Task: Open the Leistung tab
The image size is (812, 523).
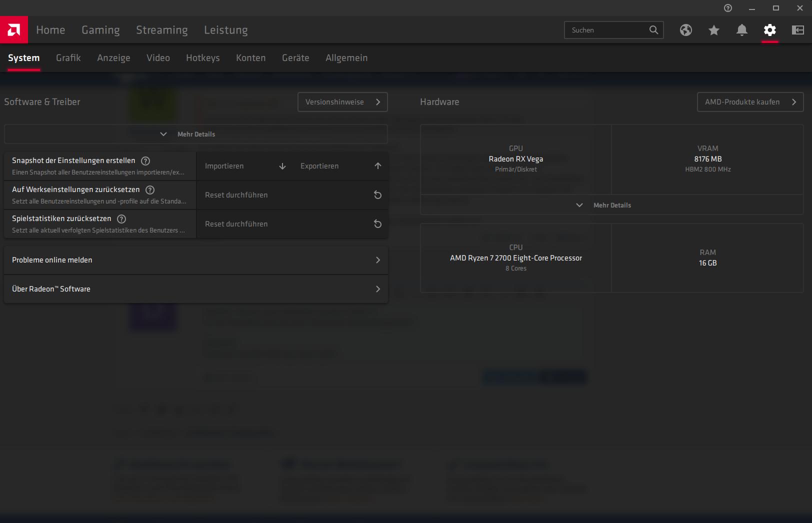Action: click(226, 30)
